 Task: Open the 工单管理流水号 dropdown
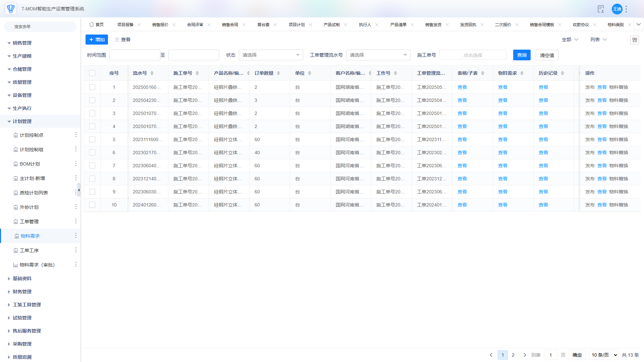coord(378,55)
